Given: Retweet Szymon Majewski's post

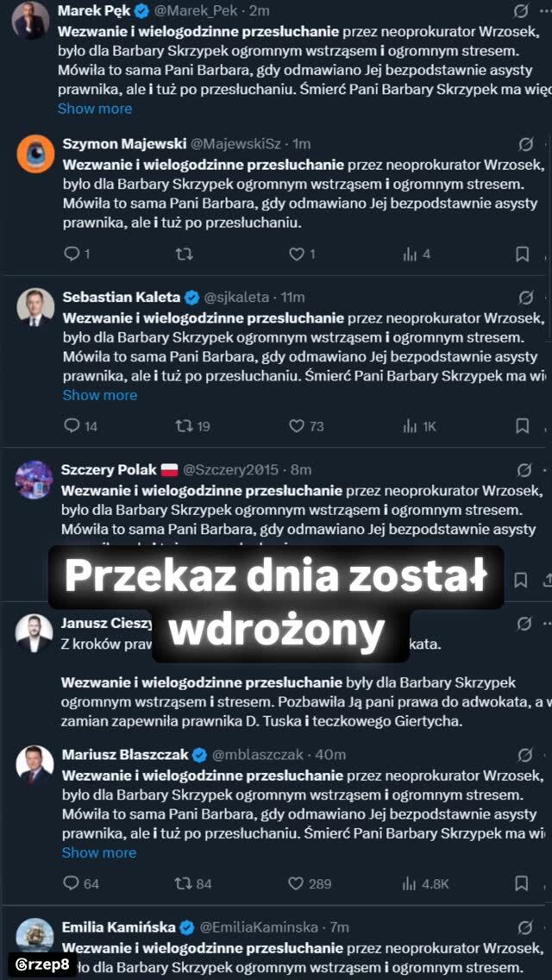Looking at the screenshot, I should coord(184,254).
